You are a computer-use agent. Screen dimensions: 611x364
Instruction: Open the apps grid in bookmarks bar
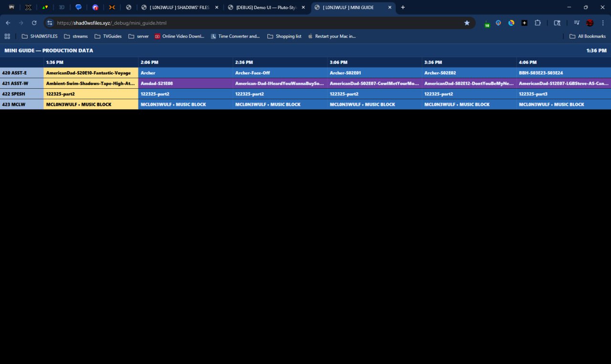[x=7, y=36]
